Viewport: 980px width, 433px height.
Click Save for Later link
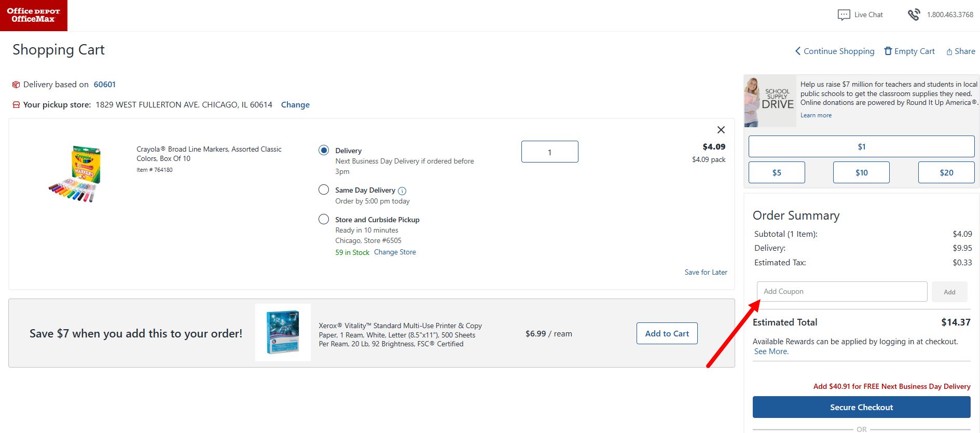pos(706,272)
